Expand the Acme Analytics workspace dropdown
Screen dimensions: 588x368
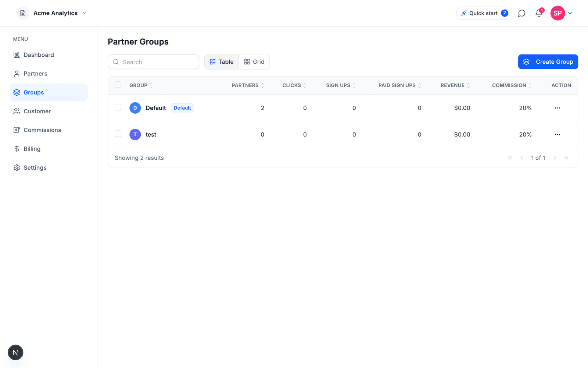[85, 13]
